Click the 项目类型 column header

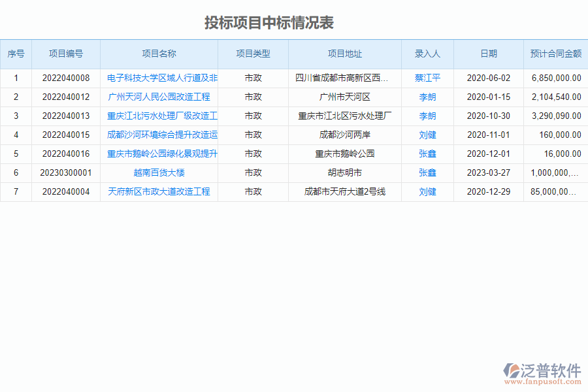[x=253, y=54]
